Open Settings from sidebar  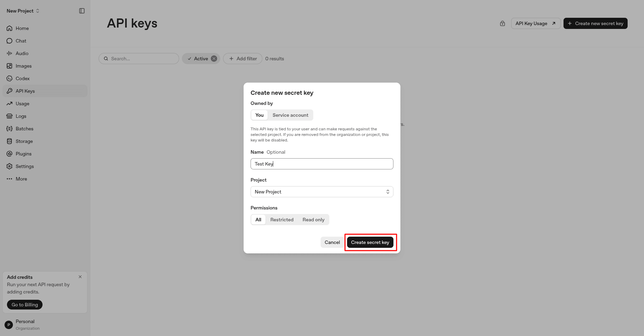[x=45, y=166]
